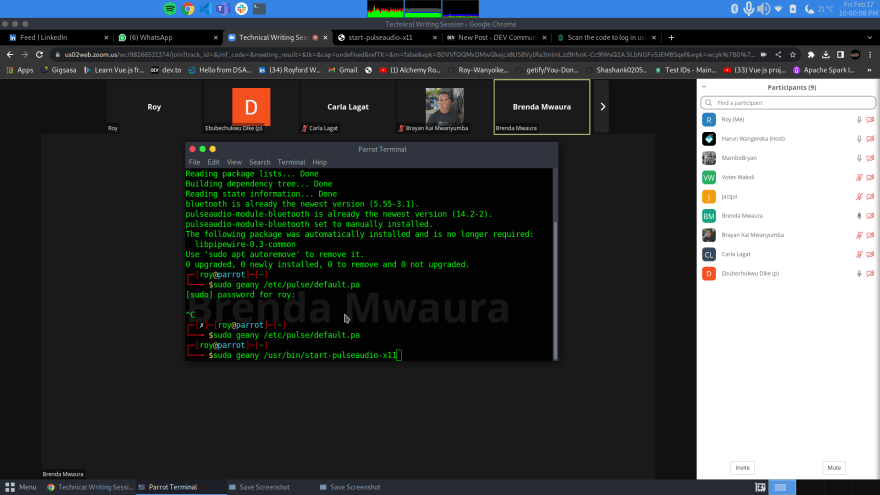Switch to the Scan the code tab
The width and height of the screenshot is (880, 495).
(x=606, y=38)
